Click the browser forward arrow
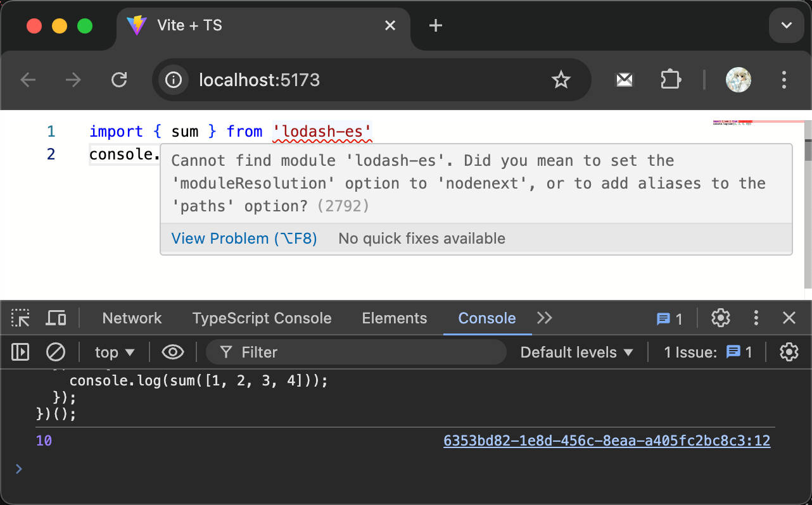 tap(73, 80)
